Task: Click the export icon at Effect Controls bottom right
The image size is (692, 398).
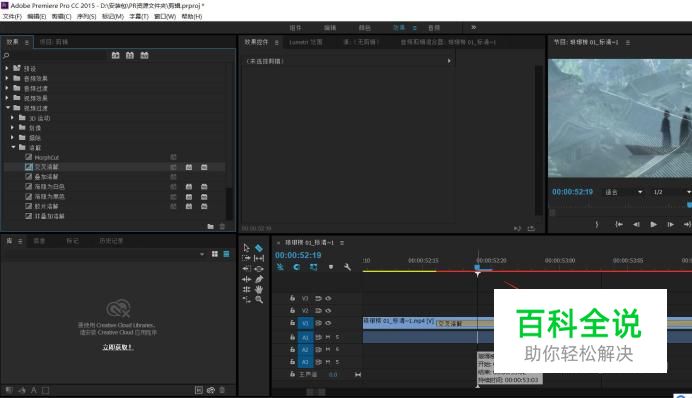Action: click(531, 228)
